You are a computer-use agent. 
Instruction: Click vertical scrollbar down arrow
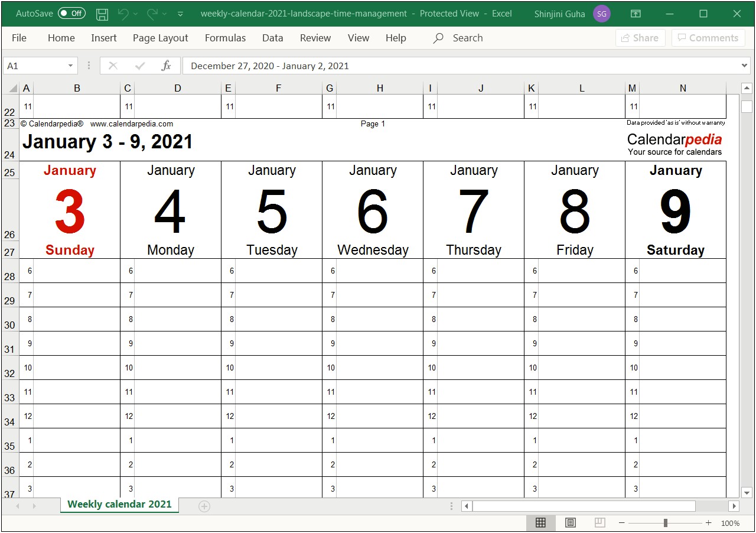pyautogui.click(x=747, y=492)
